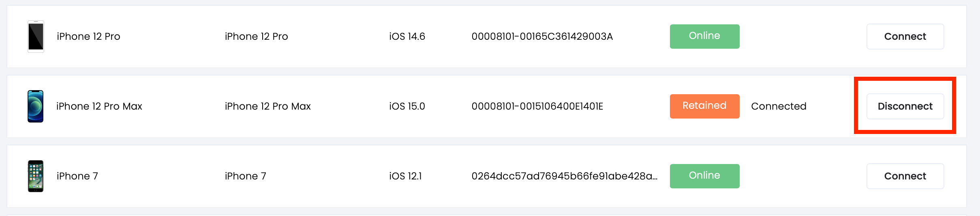Click the iPhone 12 Pro Max device image
This screenshot has height=216, width=980.
click(36, 106)
